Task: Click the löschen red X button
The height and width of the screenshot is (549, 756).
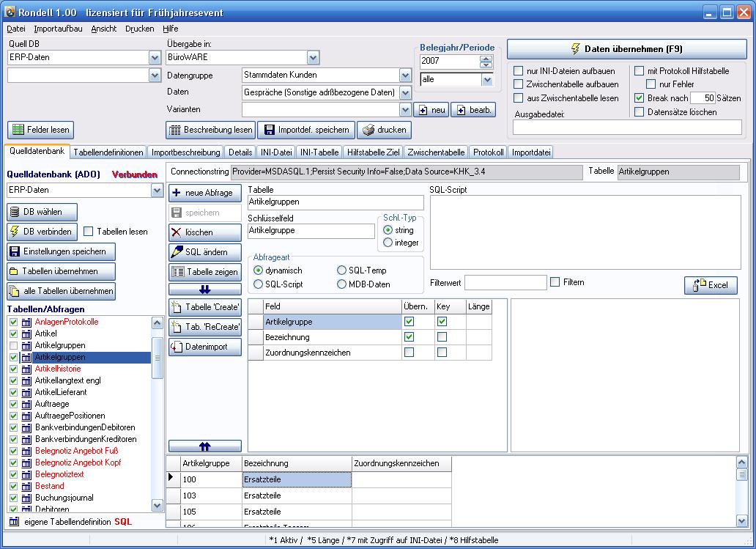Action: (205, 232)
